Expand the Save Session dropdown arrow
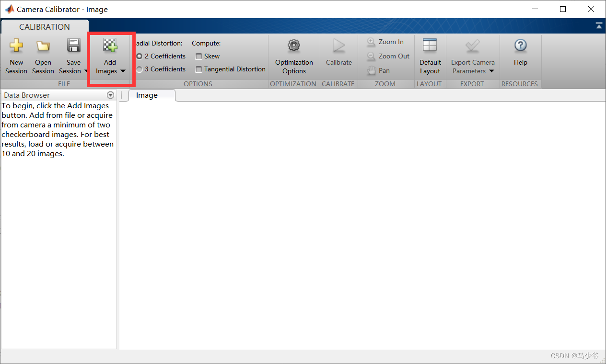Screen dimensions: 606x364 coord(86,71)
